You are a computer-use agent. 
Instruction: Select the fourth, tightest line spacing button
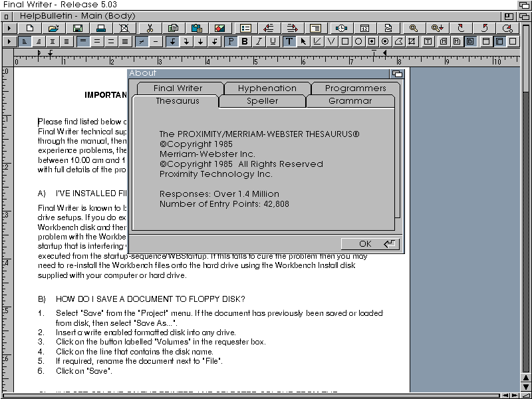click(125, 41)
